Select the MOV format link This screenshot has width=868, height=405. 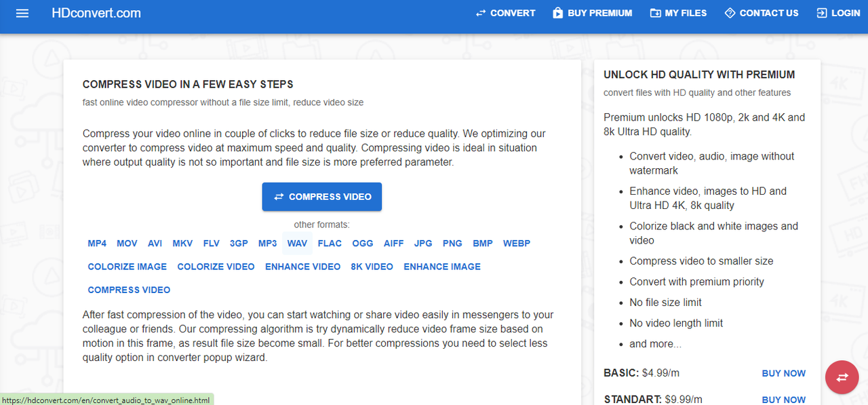coord(127,244)
